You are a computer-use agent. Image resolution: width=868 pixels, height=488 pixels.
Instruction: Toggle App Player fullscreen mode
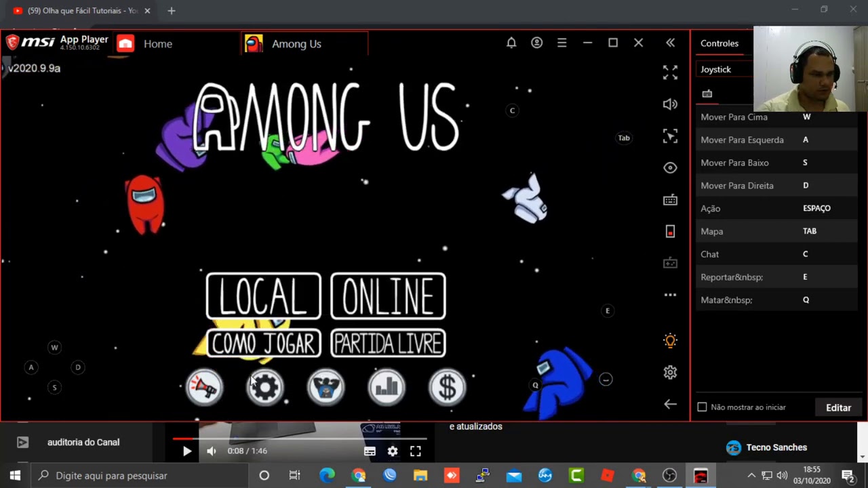pyautogui.click(x=670, y=73)
